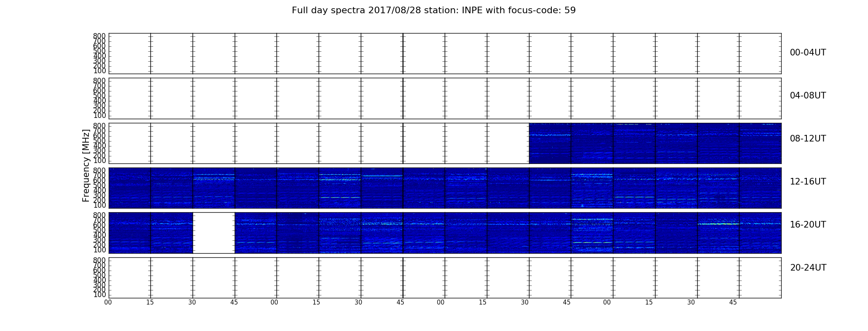Select the '08-12UT' row label
The width and height of the screenshot is (868, 331).
click(x=808, y=139)
